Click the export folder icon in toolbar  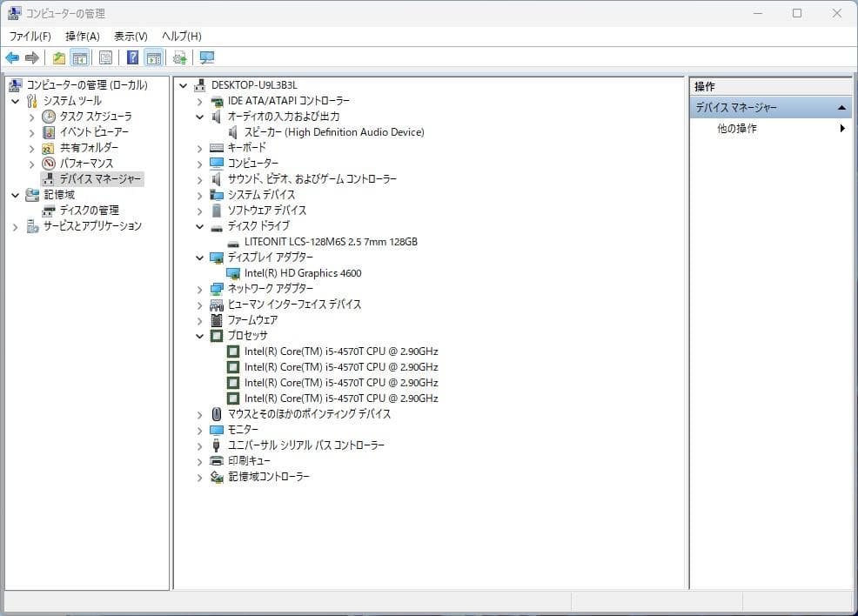pos(57,57)
